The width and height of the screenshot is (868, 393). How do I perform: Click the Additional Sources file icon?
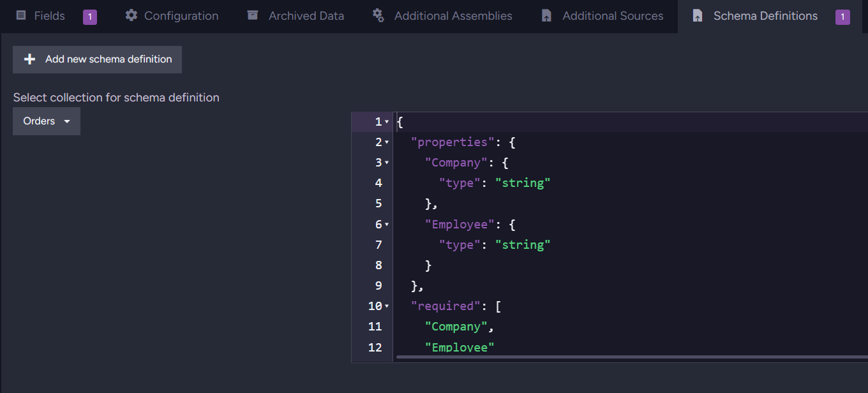(x=546, y=16)
